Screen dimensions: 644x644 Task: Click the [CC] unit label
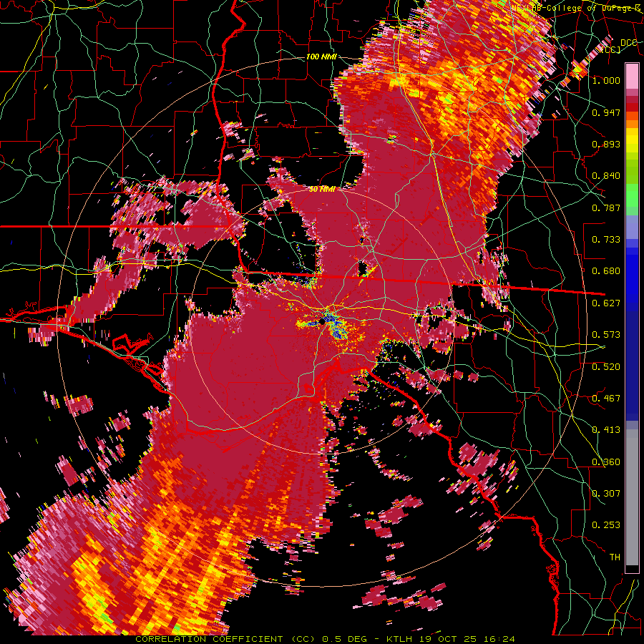pyautogui.click(x=611, y=49)
